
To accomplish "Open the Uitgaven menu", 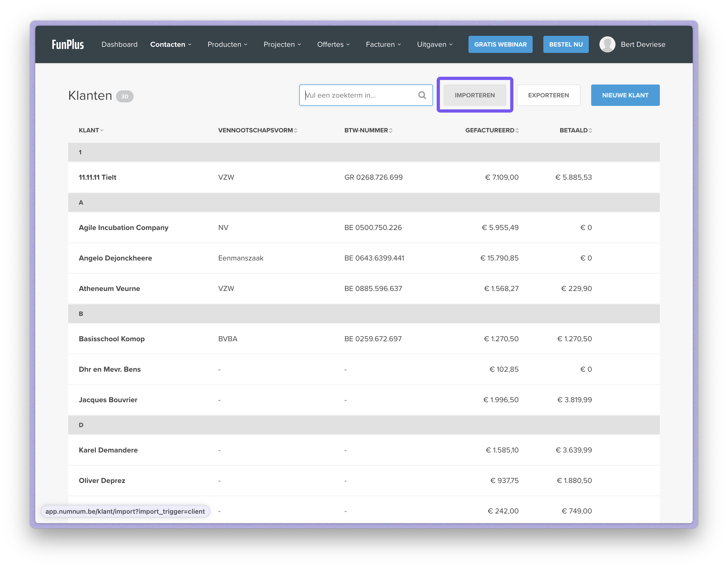I will 435,44.
